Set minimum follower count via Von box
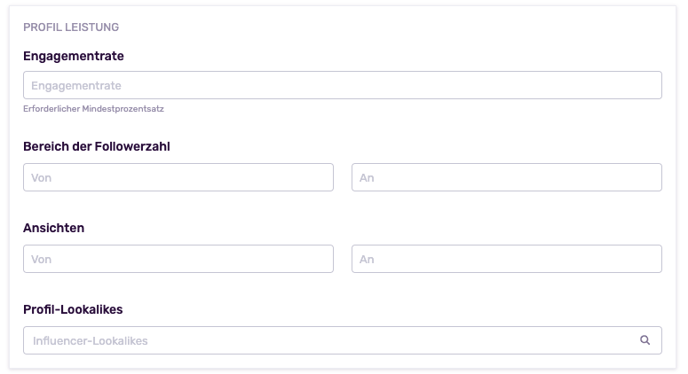The height and width of the screenshot is (374, 688). point(178,177)
